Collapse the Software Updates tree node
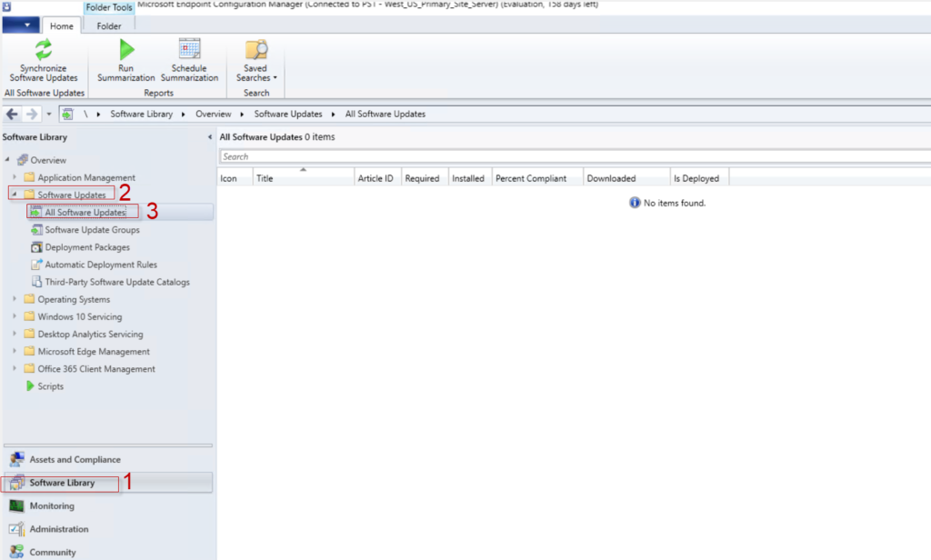 [x=15, y=194]
